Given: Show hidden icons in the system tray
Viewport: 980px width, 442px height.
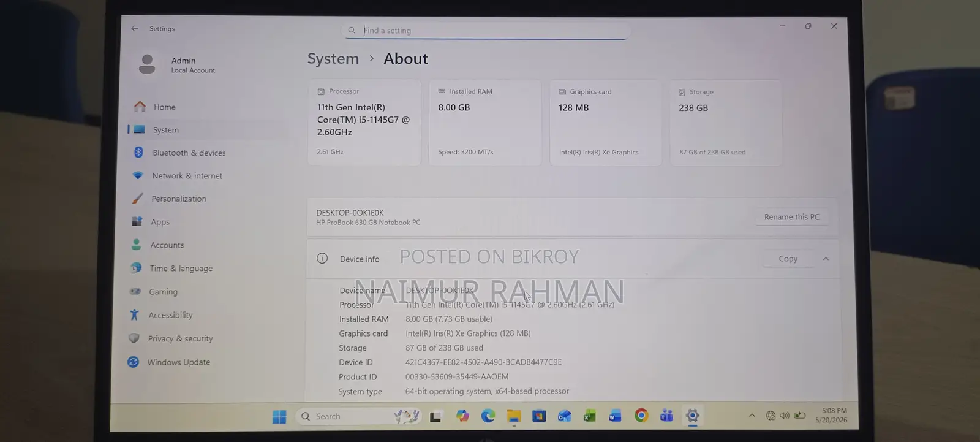Looking at the screenshot, I should pos(752,416).
